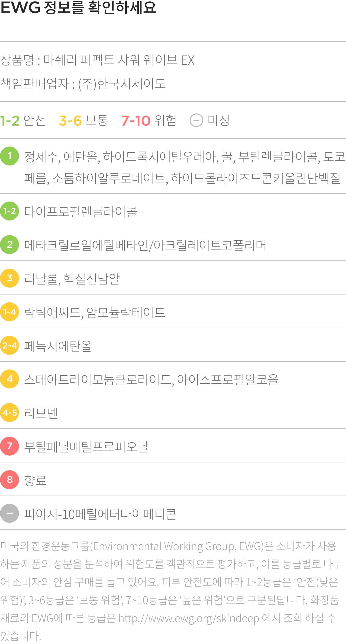
Task: Click the green grade 1 badge
Action: click(x=10, y=156)
